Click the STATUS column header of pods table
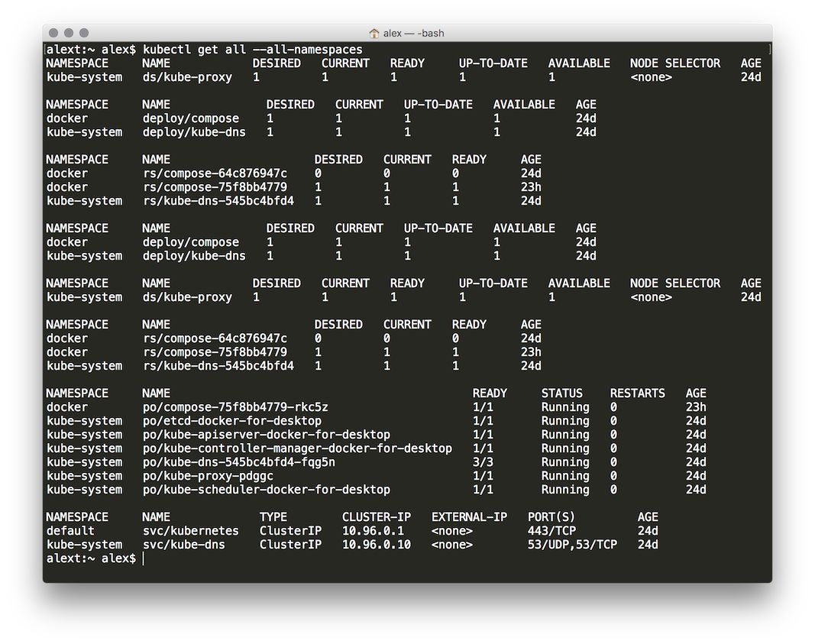The width and height of the screenshot is (815, 644). (x=562, y=393)
